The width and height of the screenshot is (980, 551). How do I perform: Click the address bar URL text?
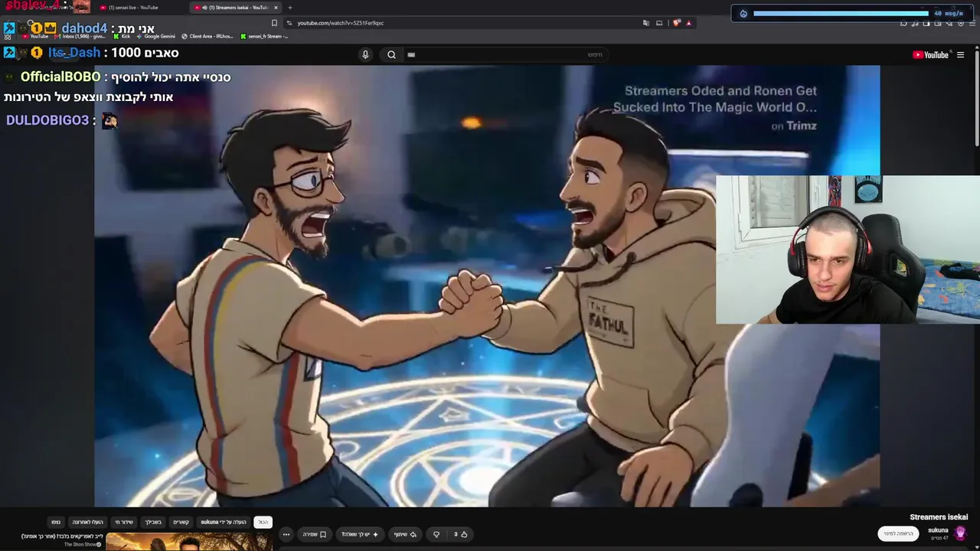[x=341, y=23]
